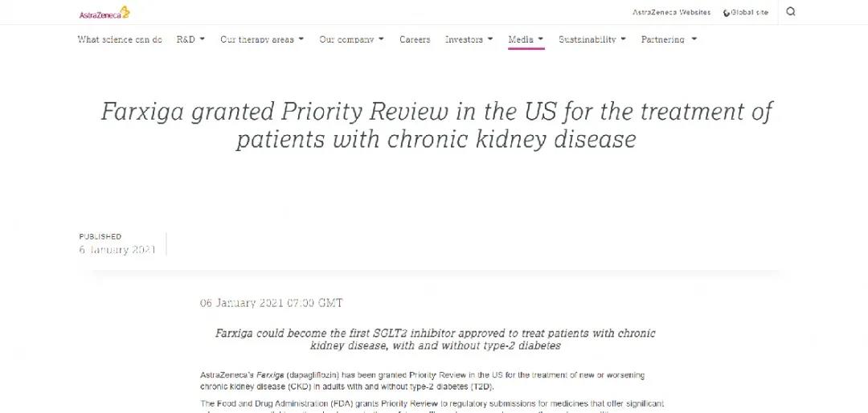
Task: Click the arrow next to Media
Action: click(540, 39)
